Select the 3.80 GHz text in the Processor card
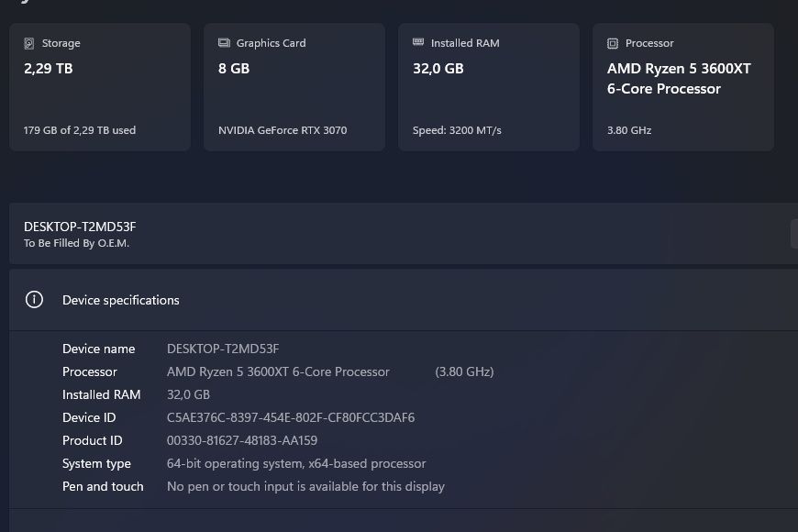Screen dimensions: 798x532 point(629,130)
